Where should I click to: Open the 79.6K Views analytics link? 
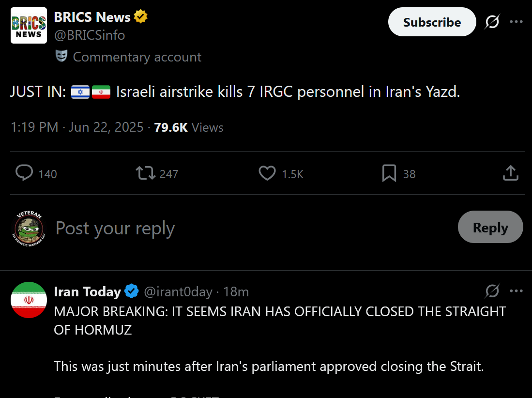tap(189, 127)
